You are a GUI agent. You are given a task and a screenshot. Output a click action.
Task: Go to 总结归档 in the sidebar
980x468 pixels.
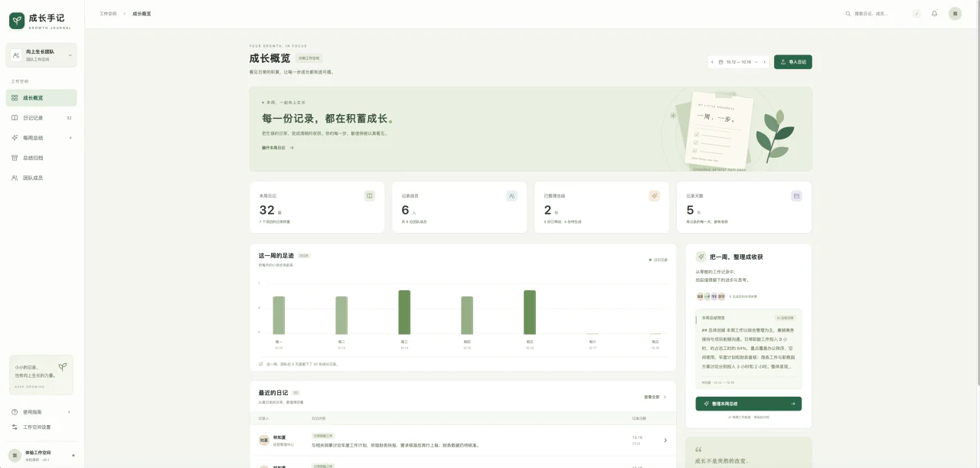coord(42,158)
